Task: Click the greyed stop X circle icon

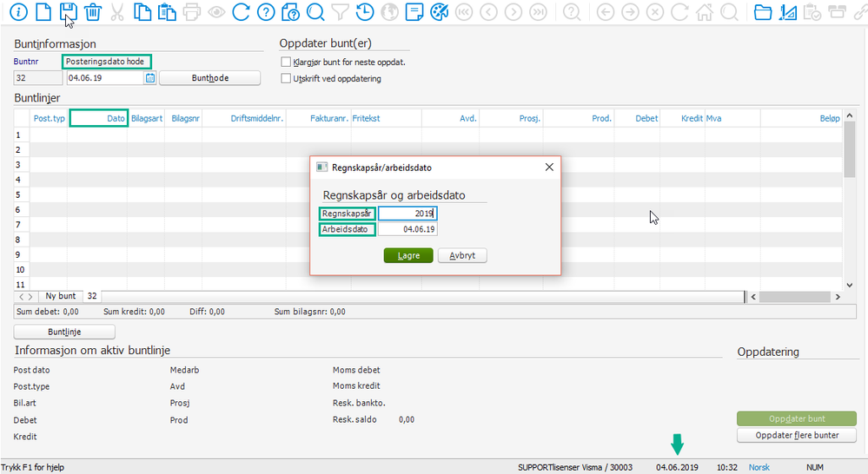Action: point(655,11)
